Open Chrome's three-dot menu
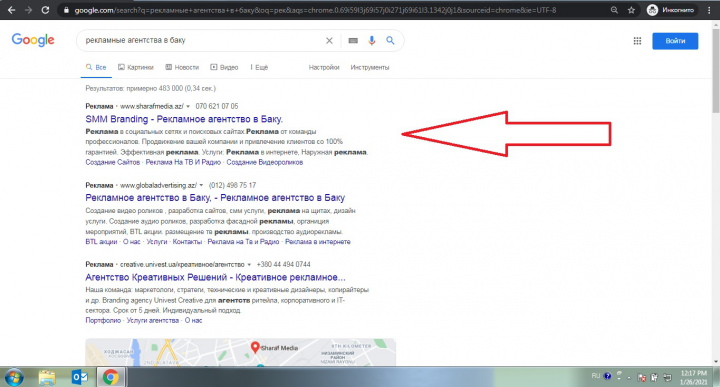 click(x=710, y=10)
